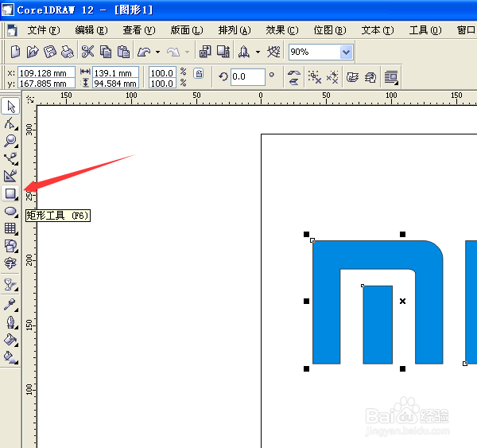Open the 查看(V) menu

point(139,30)
